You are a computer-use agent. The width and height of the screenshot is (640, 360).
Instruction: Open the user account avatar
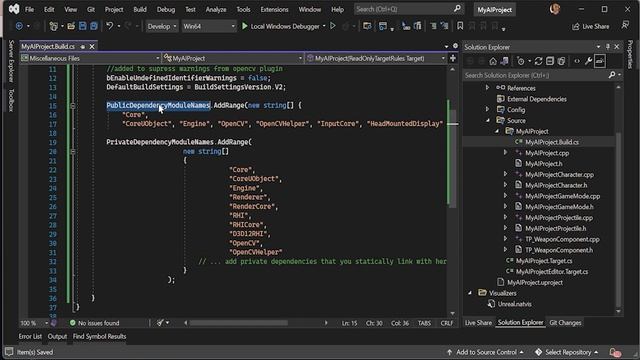coord(554,9)
